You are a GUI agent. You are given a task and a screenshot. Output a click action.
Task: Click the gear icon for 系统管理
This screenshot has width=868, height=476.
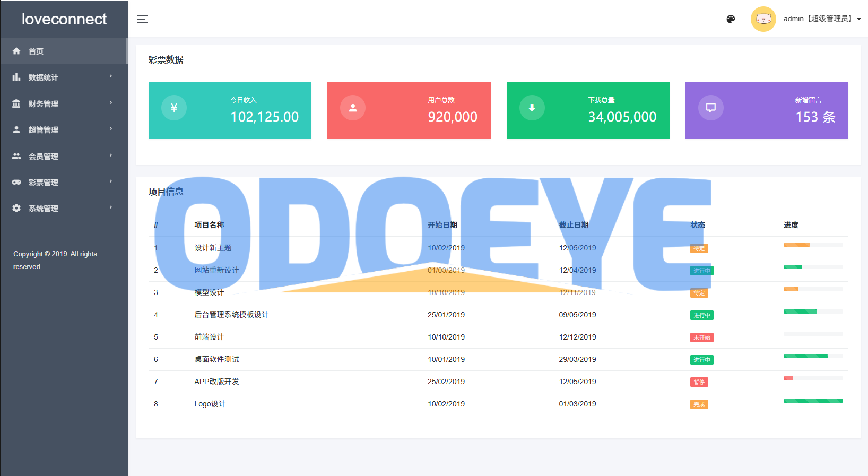pyautogui.click(x=16, y=209)
